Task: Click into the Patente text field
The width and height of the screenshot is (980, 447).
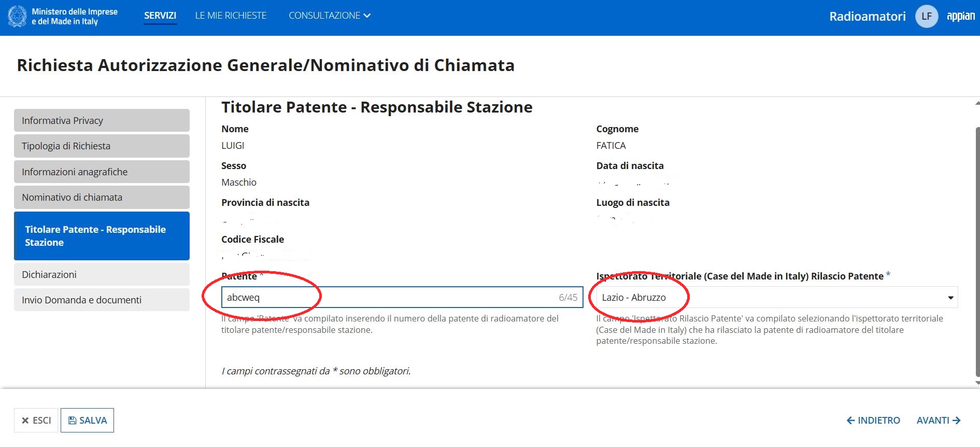Action: pos(402,297)
